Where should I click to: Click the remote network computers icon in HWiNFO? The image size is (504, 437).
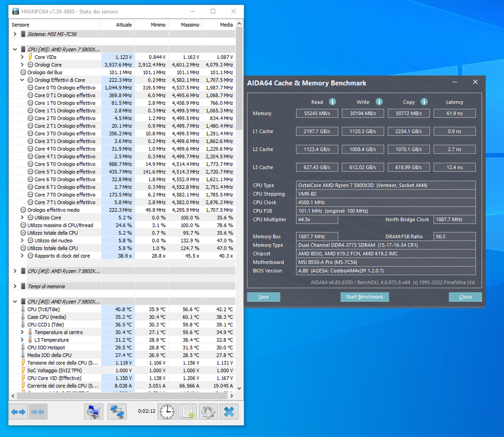(117, 411)
